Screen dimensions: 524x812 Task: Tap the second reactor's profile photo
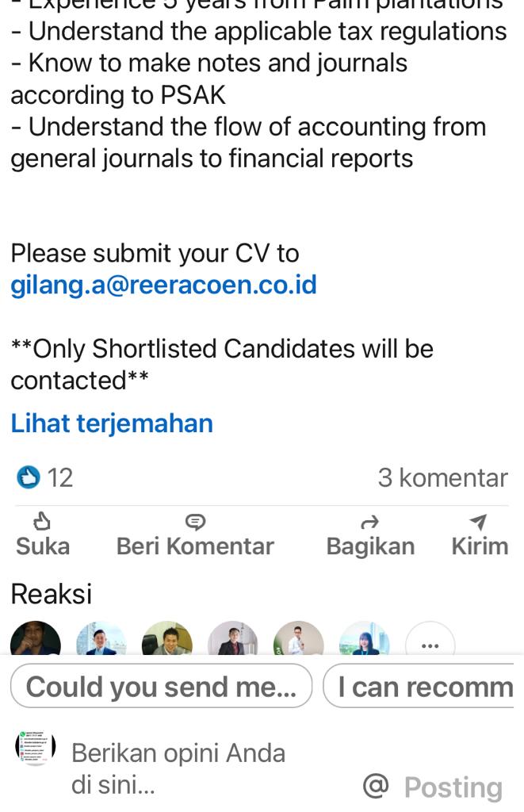point(101,641)
